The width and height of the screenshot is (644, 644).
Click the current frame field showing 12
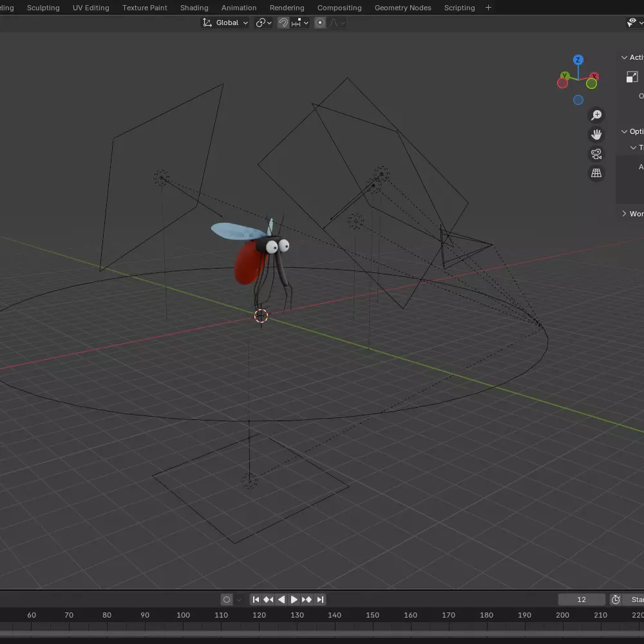click(x=581, y=600)
